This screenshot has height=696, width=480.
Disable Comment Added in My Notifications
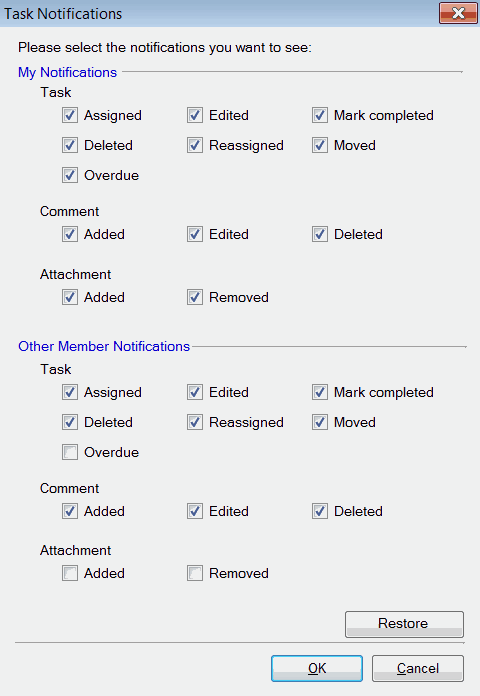(70, 234)
